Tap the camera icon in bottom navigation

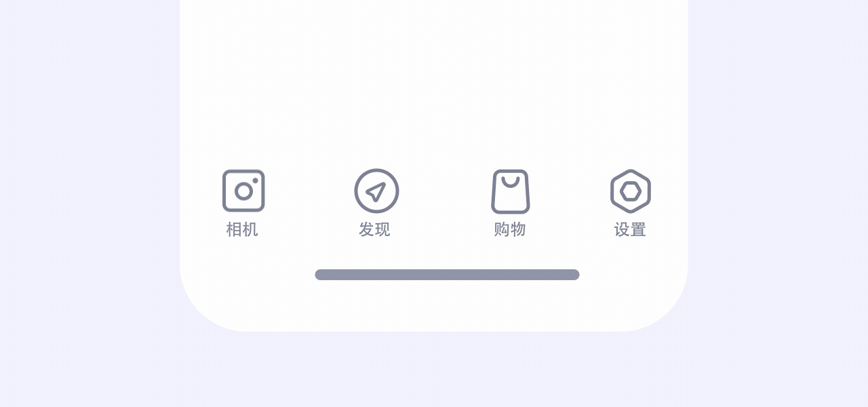(243, 191)
